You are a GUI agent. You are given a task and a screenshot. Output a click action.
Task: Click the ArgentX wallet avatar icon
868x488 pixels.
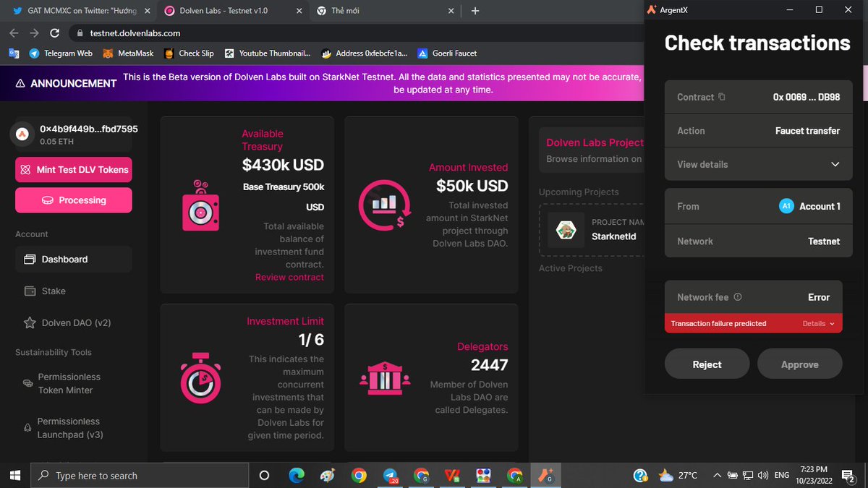coord(23,134)
